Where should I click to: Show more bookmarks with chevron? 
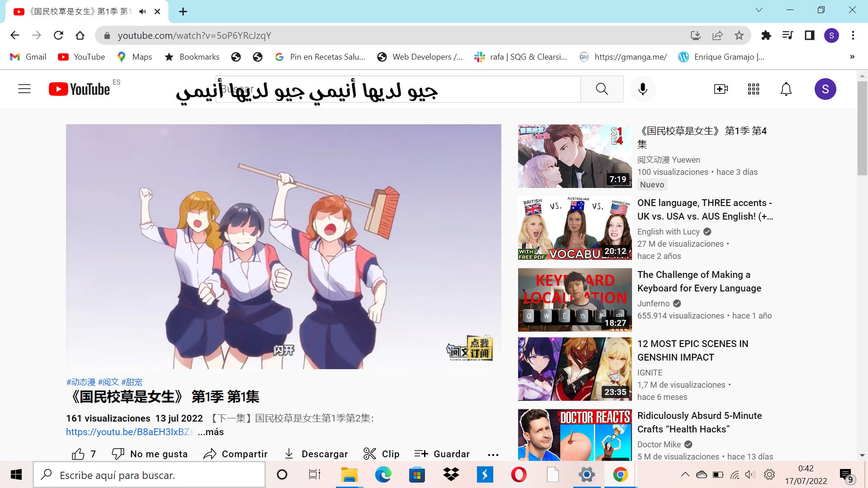pyautogui.click(x=852, y=57)
